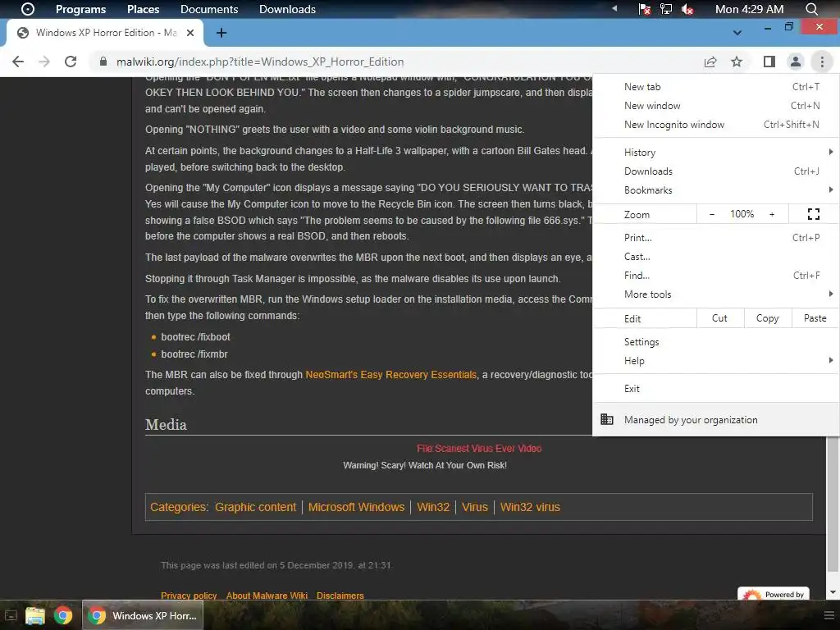Decrease zoom with the minus button
Screen dimensions: 840x630
click(712, 214)
